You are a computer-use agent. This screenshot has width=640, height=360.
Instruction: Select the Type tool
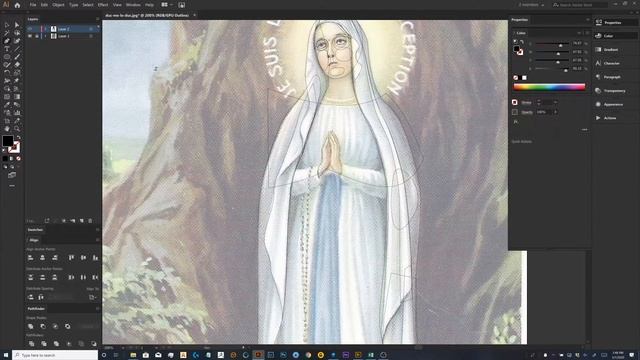(7, 49)
